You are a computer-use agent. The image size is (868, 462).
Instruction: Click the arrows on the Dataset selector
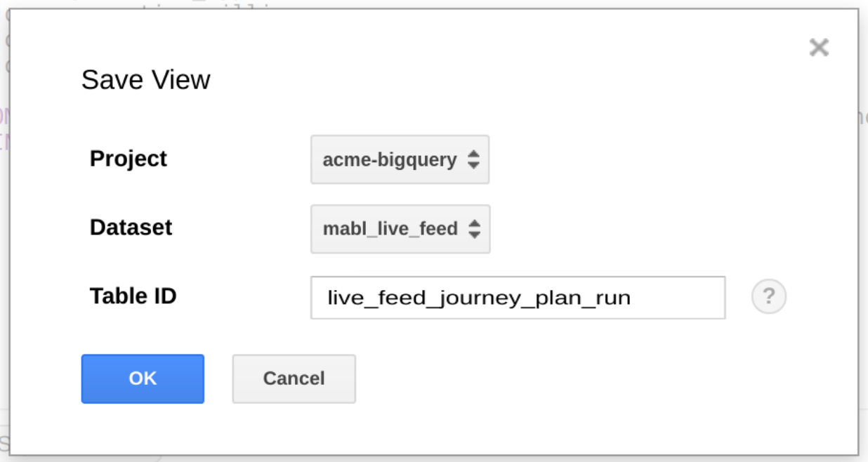coord(475,229)
